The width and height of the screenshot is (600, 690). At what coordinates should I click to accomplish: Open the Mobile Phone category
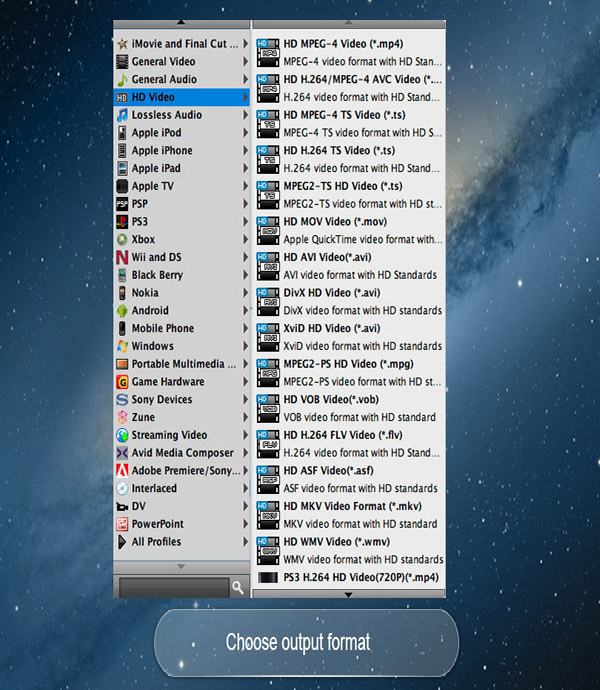(x=181, y=328)
